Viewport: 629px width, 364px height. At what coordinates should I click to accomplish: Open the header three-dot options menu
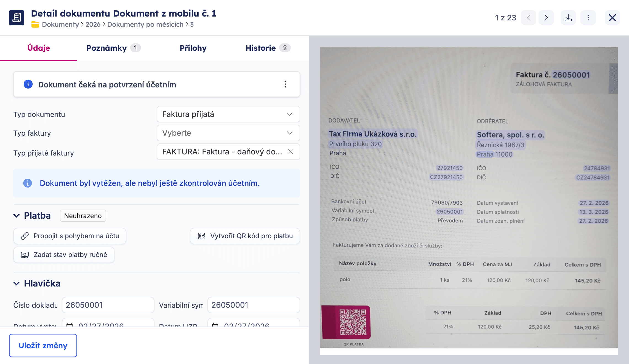click(588, 18)
